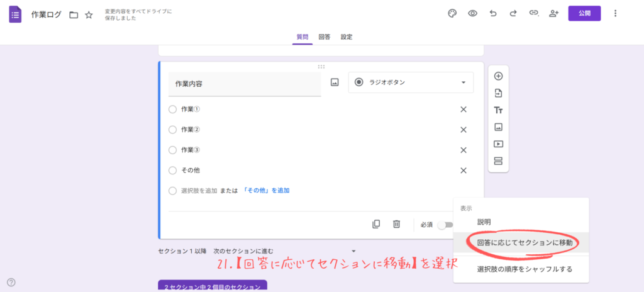Undo the last change
Image resolution: width=644 pixels, height=292 pixels.
tap(493, 13)
